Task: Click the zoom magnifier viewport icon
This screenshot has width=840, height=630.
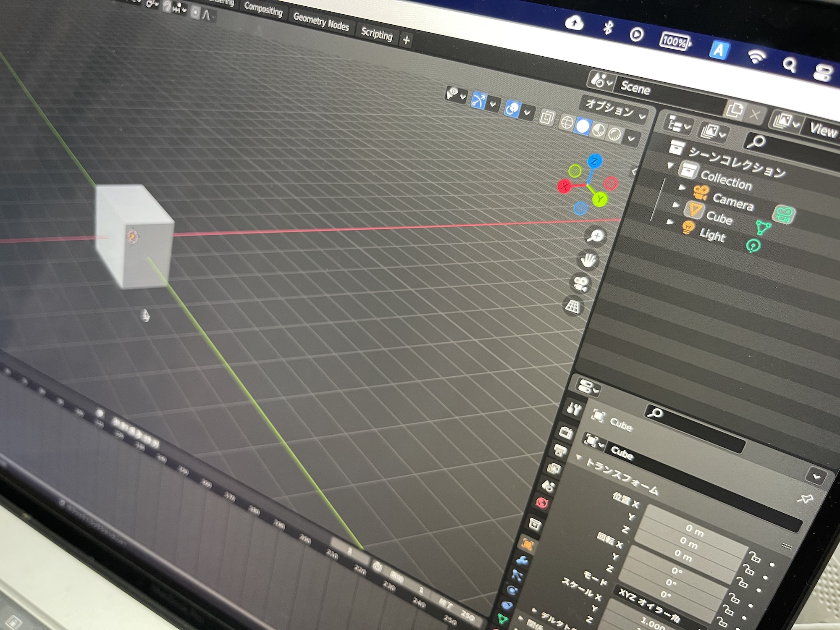Action: 596,236
